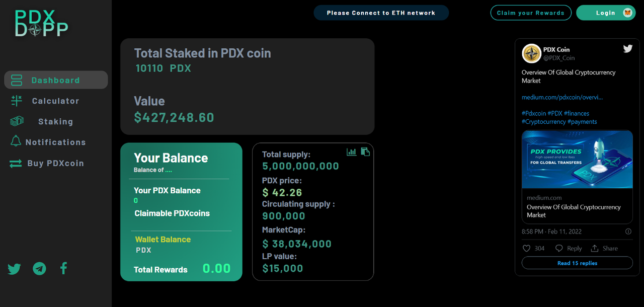The width and height of the screenshot is (644, 307).
Task: Open the Telegram social icon
Action: pos(39,269)
